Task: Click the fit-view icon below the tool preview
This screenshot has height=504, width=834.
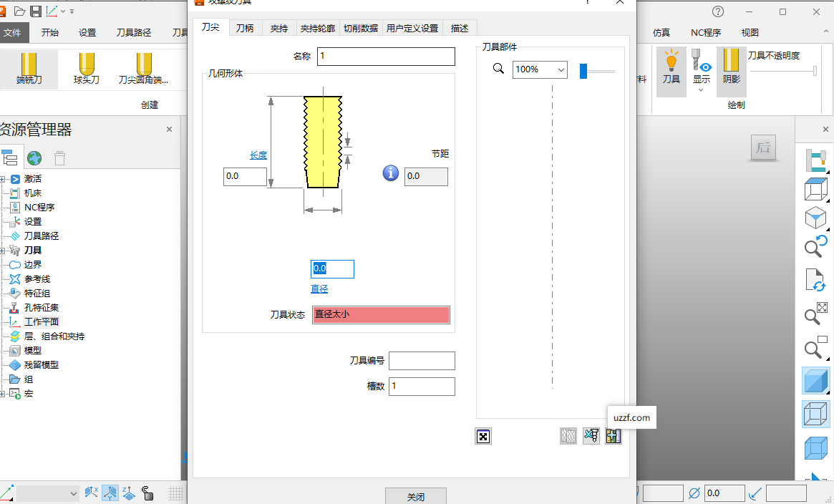Action: [x=483, y=436]
